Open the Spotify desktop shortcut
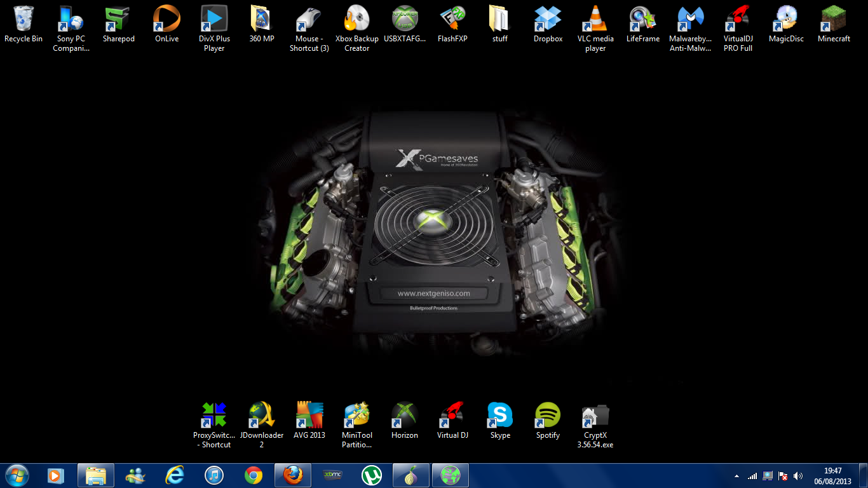Image resolution: width=868 pixels, height=488 pixels. click(x=548, y=416)
